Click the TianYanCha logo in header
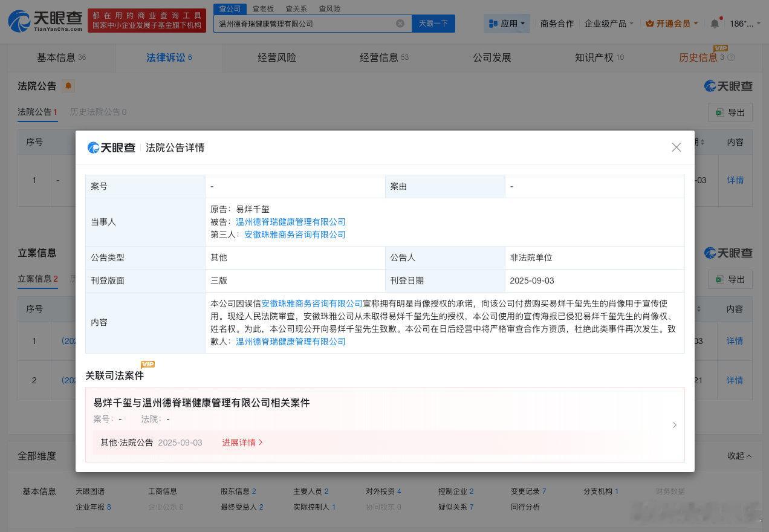Viewport: 769px width, 532px height. 45,21
